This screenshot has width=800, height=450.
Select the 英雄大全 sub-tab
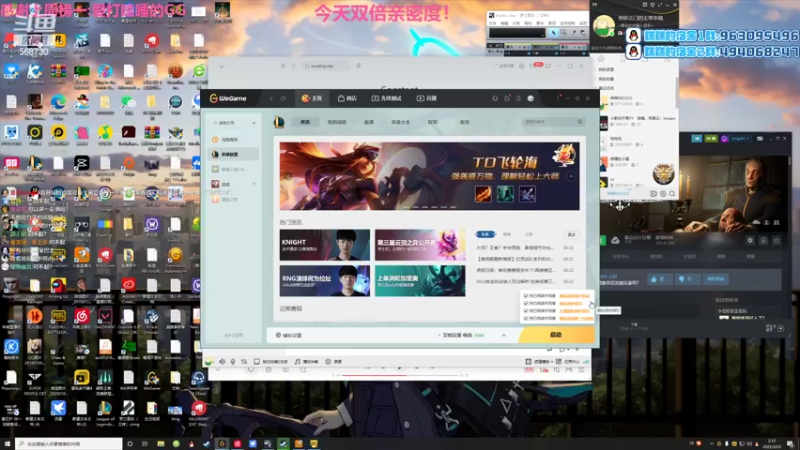click(x=401, y=122)
